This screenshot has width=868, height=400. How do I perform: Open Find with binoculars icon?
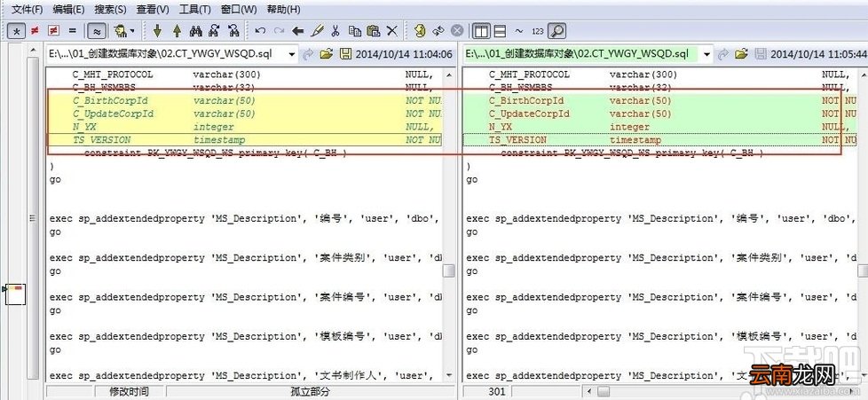click(195, 31)
